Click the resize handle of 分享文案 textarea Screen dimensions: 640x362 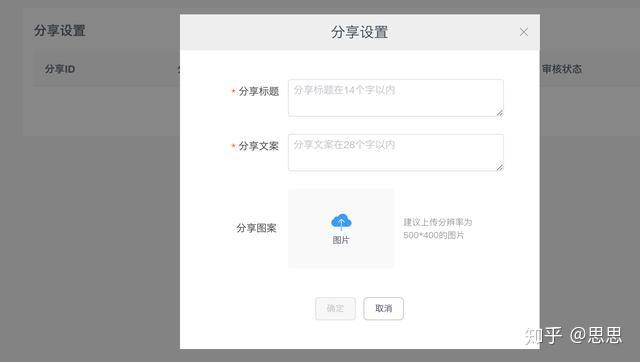500,167
